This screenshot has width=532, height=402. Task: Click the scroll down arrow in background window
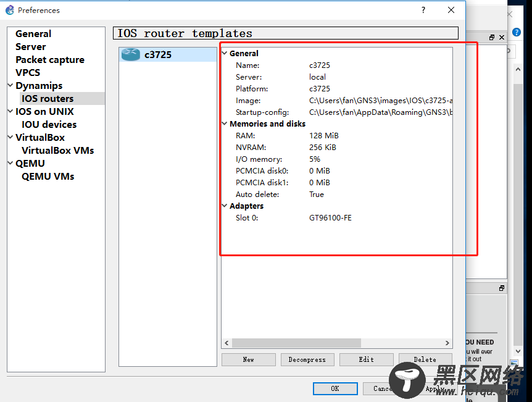[x=518, y=351]
